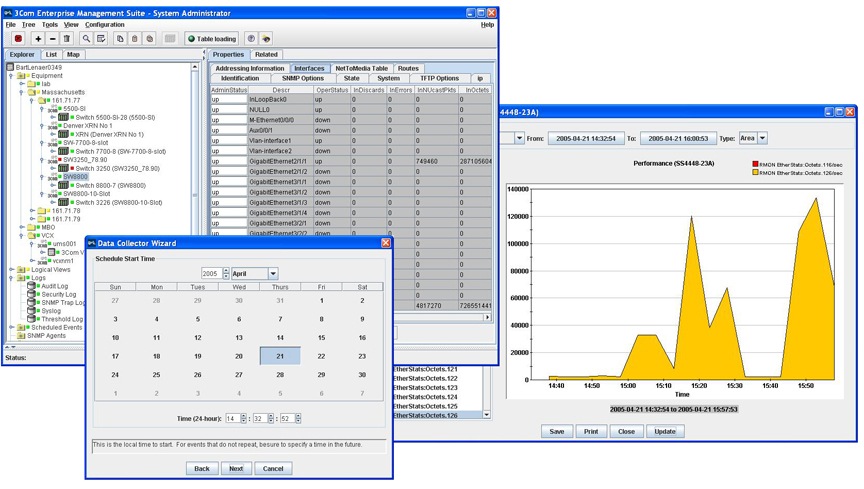
Task: Expand the Logical Views tree node
Action: [x=12, y=270]
